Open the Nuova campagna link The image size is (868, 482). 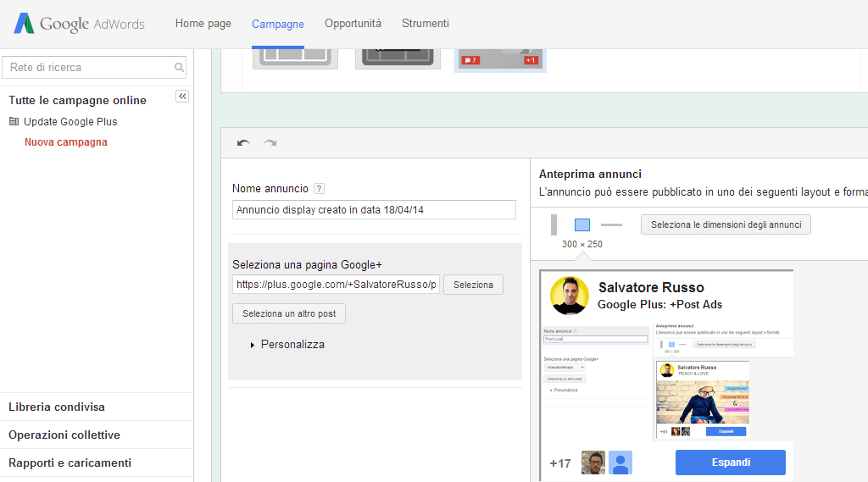pos(66,142)
